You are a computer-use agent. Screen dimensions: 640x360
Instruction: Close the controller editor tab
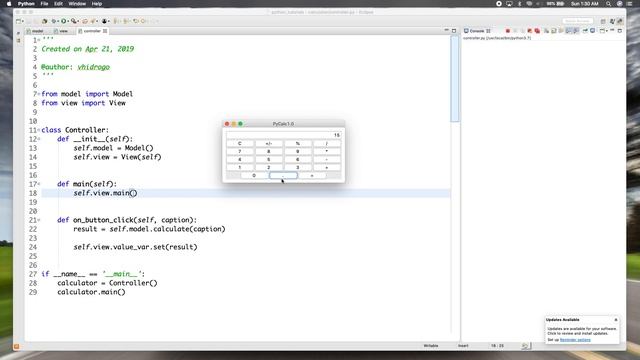pos(105,31)
